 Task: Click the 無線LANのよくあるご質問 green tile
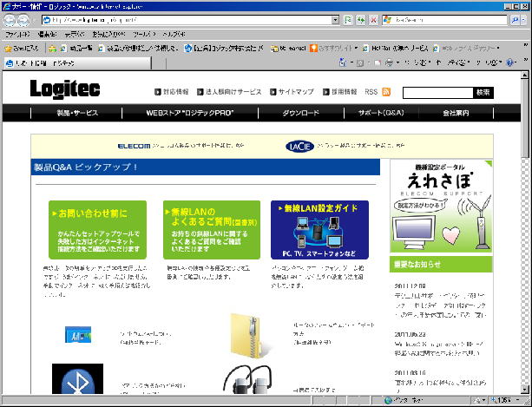click(x=212, y=230)
